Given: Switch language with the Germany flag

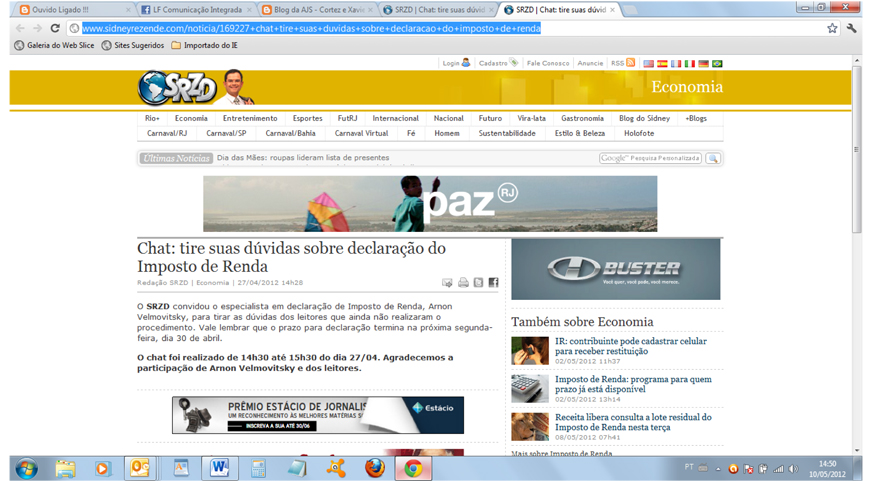Looking at the screenshot, I should tap(703, 63).
